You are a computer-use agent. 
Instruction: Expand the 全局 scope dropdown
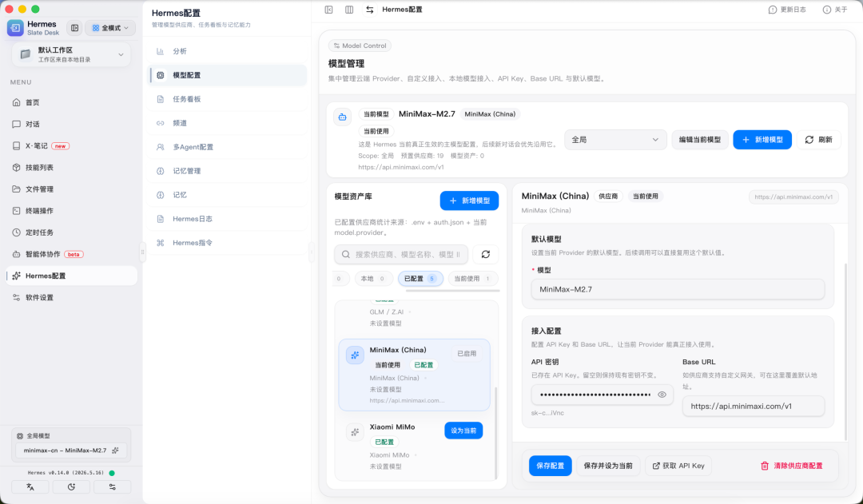click(615, 140)
